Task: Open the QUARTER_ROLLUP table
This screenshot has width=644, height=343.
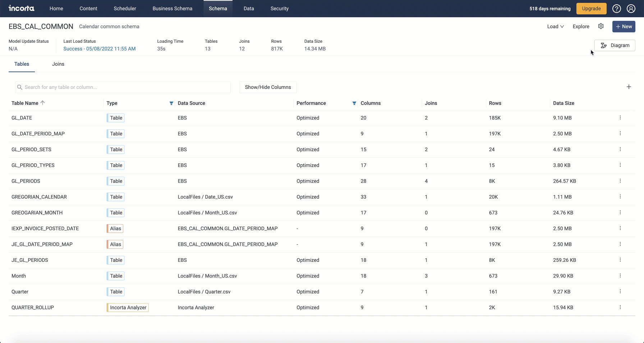Action: pos(33,307)
